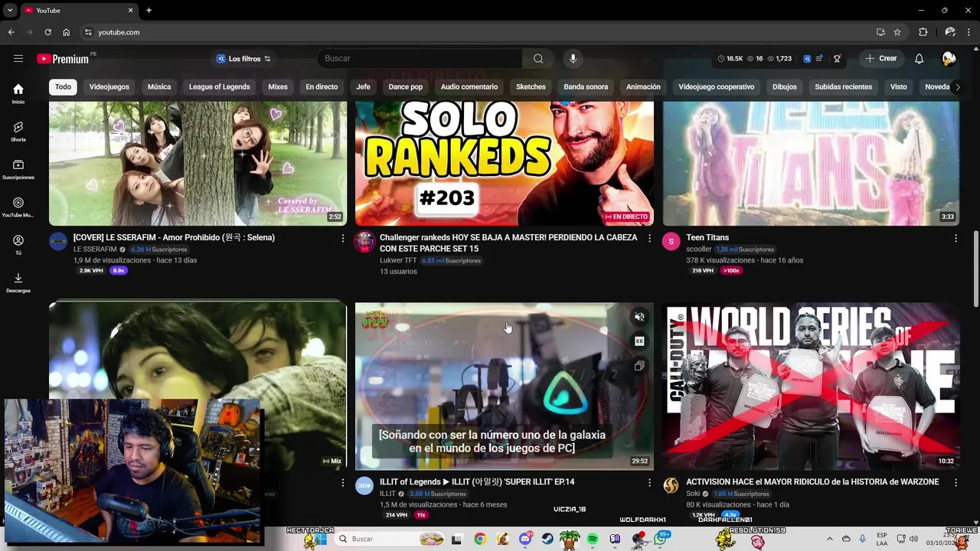This screenshot has width=980, height=551.
Task: Open ILLIT of Legends SUPER ILLIT EP.14 title
Action: click(477, 482)
